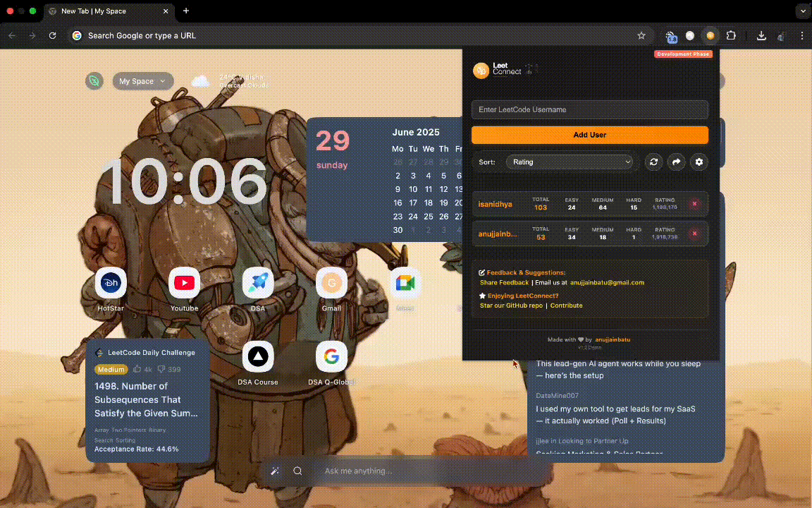The width and height of the screenshot is (812, 508).
Task: Click the Acceptance Rate: 44.6% text
Action: pyautogui.click(x=136, y=449)
